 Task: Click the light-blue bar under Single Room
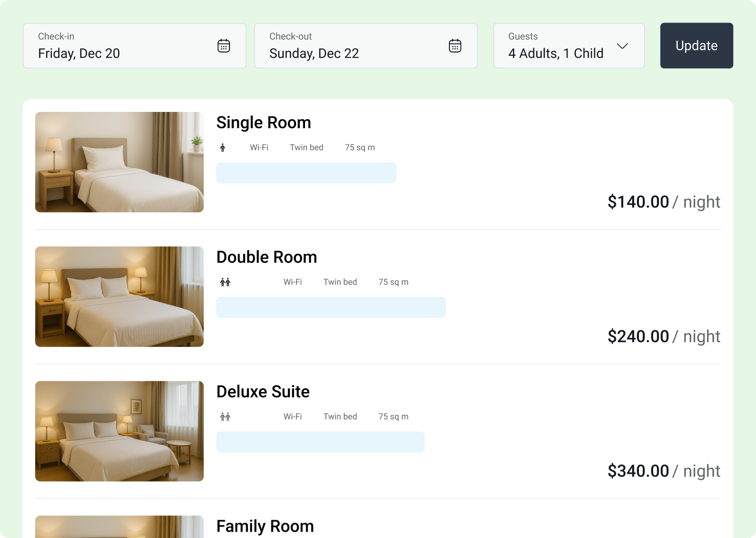coord(306,173)
